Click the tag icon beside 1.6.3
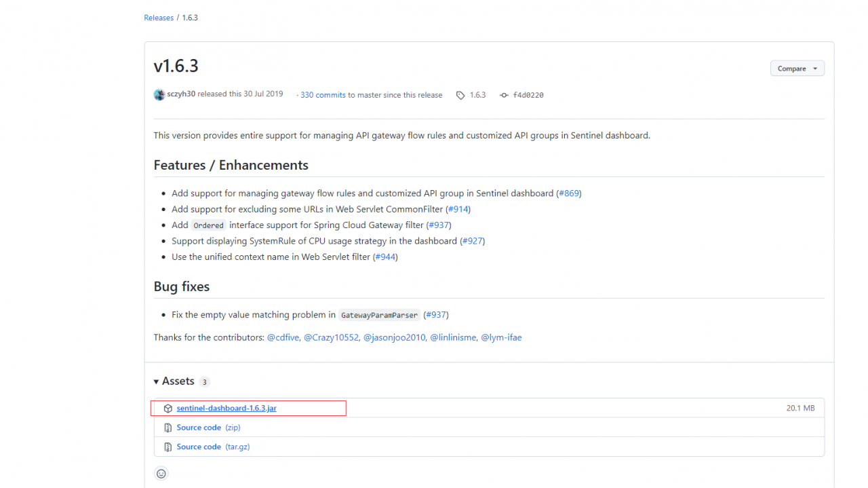868x488 pixels. (460, 95)
